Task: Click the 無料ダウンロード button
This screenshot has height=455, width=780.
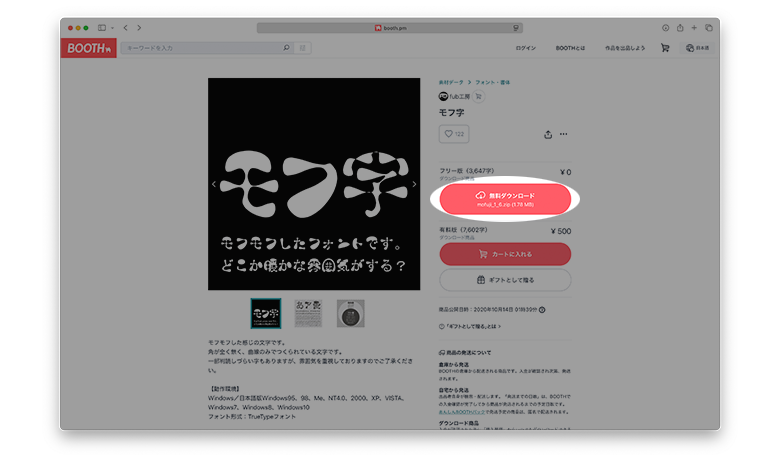Action: click(505, 199)
